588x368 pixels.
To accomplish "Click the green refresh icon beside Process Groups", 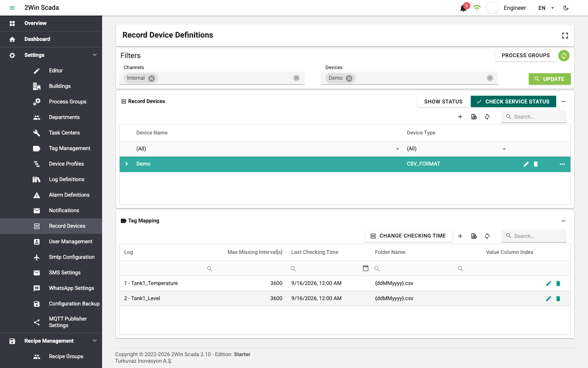I will (564, 56).
